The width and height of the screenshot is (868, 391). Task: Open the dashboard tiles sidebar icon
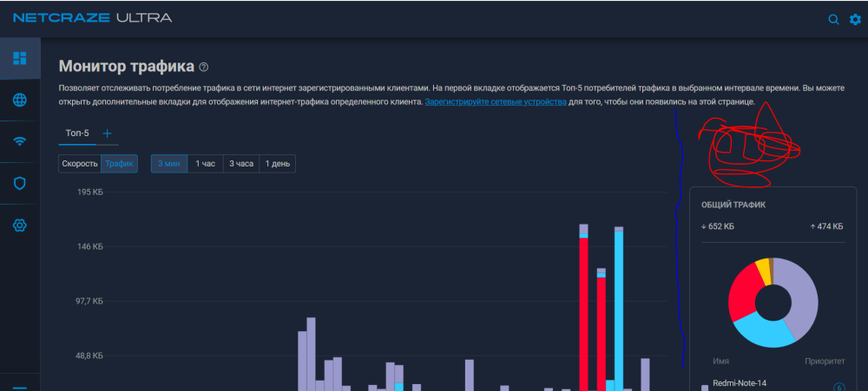point(20,58)
